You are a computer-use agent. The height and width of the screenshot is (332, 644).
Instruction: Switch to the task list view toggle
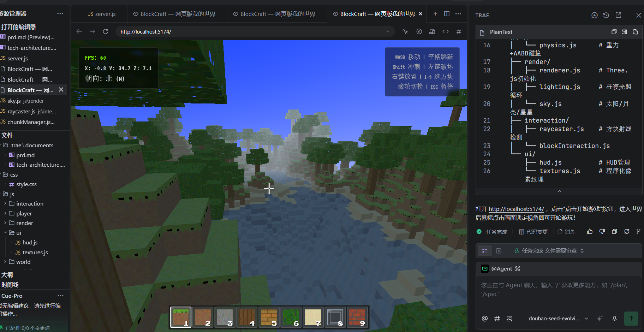(485, 251)
